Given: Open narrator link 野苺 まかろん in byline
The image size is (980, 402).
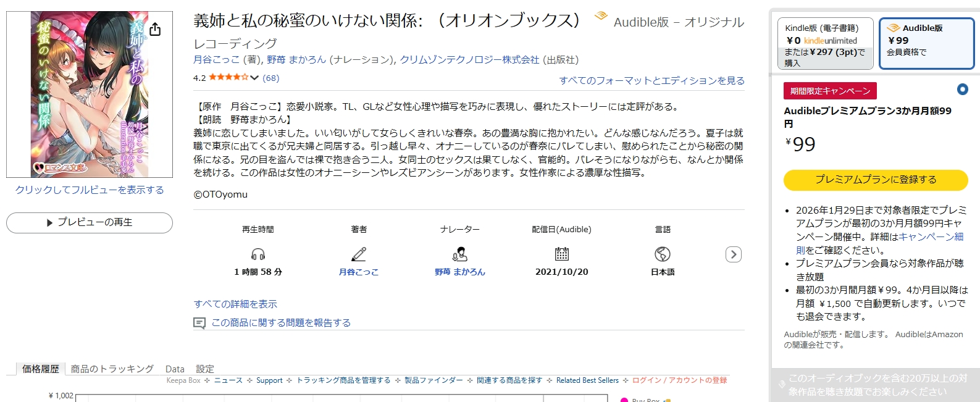Looking at the screenshot, I should point(296,60).
